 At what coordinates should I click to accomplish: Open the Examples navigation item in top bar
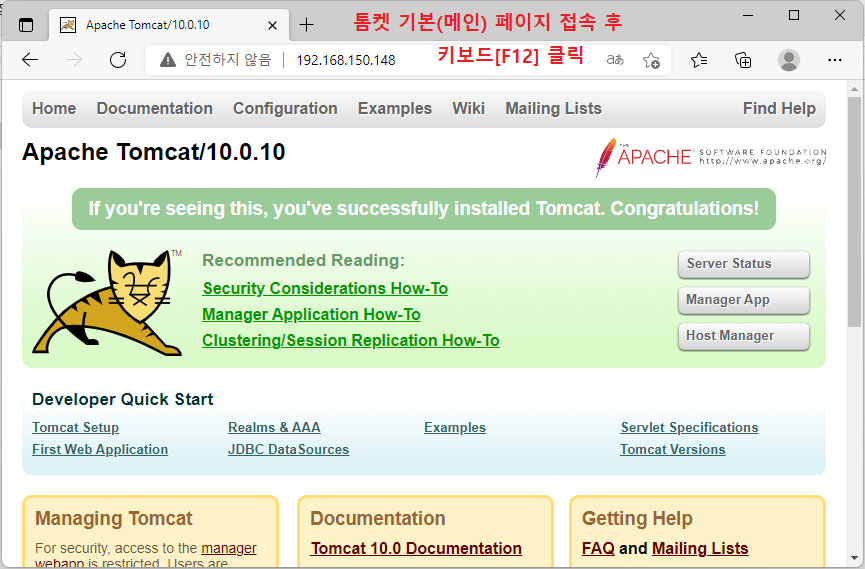pos(395,108)
